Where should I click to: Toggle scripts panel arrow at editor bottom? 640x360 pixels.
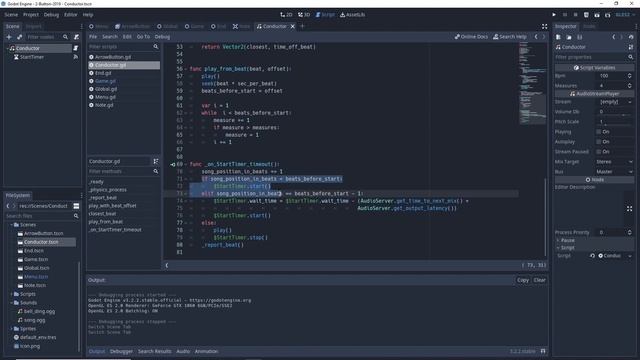(167, 265)
